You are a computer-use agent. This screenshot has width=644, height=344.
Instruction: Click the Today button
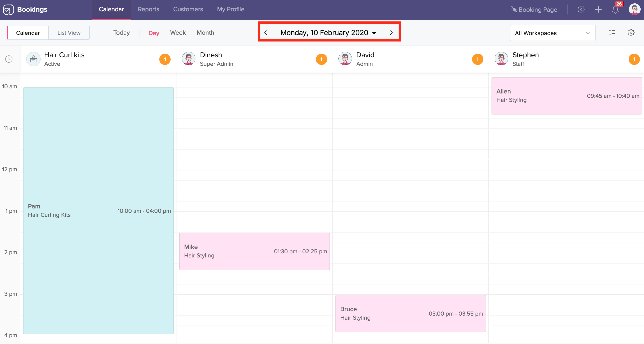pyautogui.click(x=121, y=33)
